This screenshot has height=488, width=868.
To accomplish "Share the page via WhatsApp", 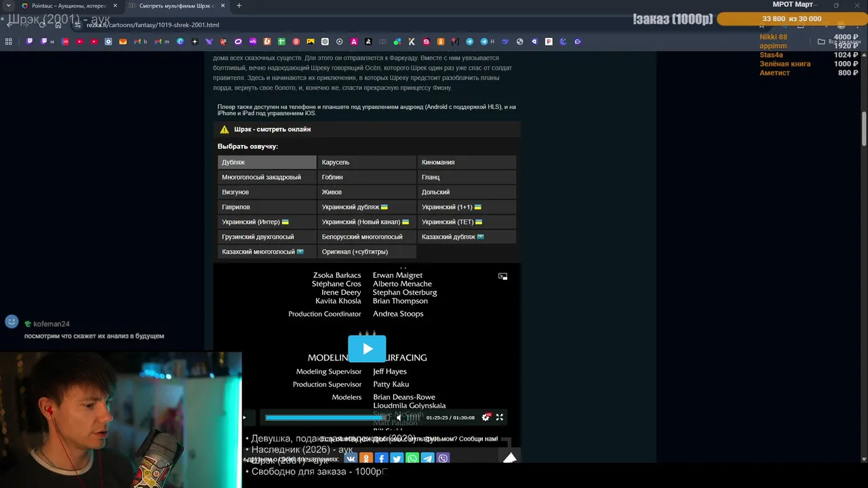I will pyautogui.click(x=412, y=459).
